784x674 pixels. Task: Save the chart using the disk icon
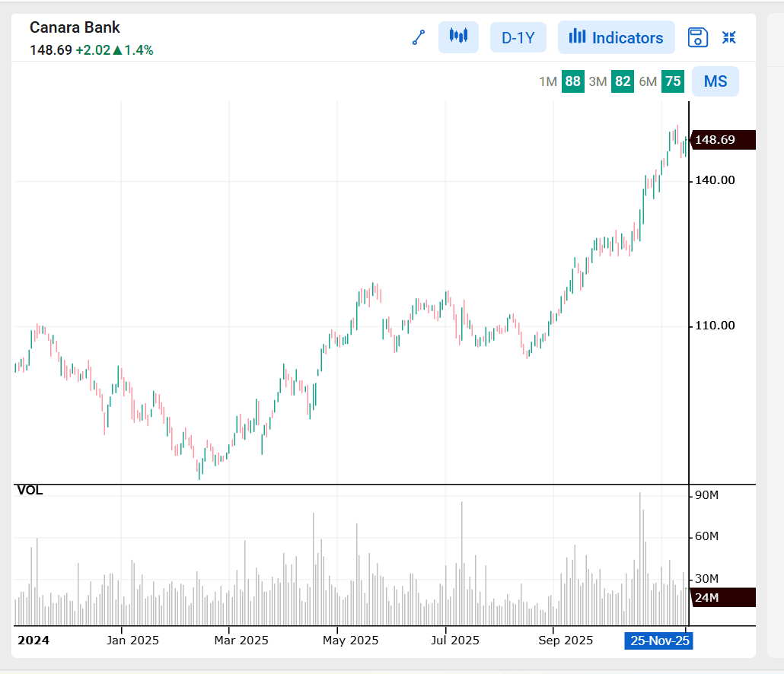pyautogui.click(x=697, y=37)
